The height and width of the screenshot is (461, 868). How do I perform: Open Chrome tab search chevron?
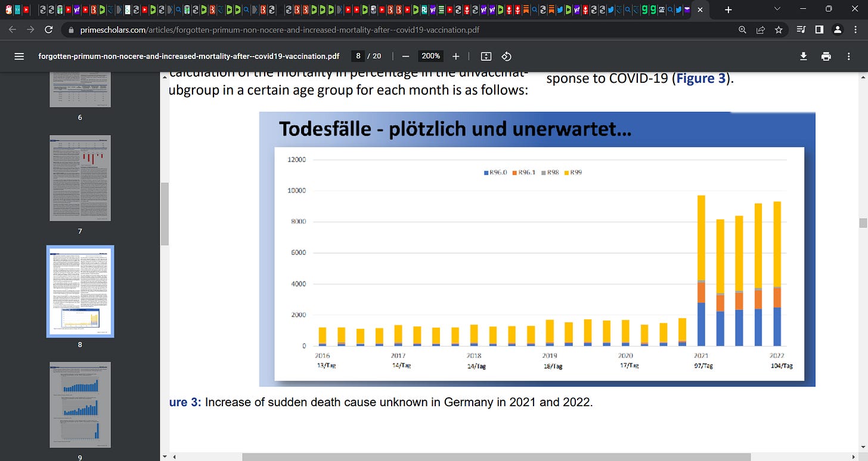coord(777,10)
